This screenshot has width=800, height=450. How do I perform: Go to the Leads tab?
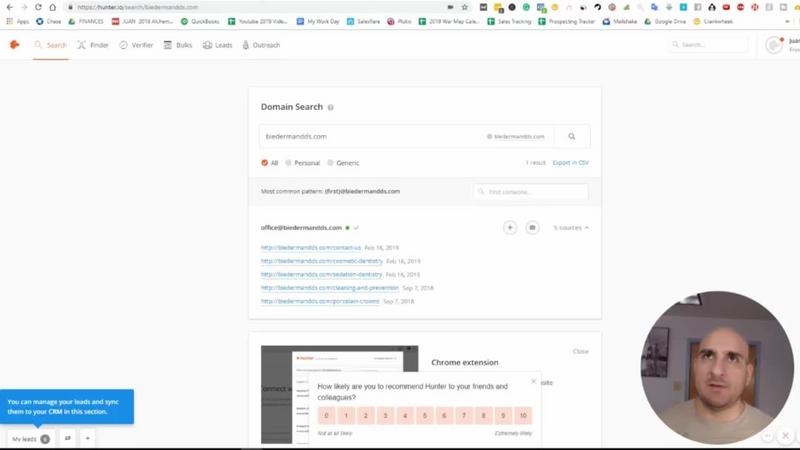pos(217,45)
